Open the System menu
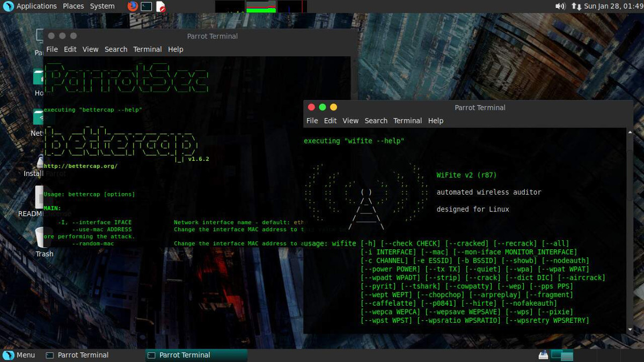Viewport: 644px width, 362px height. (x=103, y=6)
